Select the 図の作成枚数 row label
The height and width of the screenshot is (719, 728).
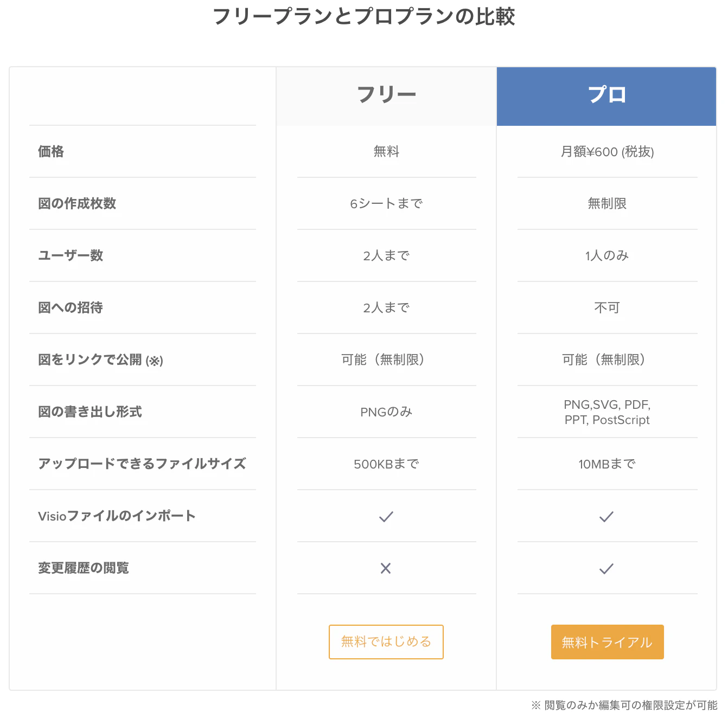click(76, 203)
